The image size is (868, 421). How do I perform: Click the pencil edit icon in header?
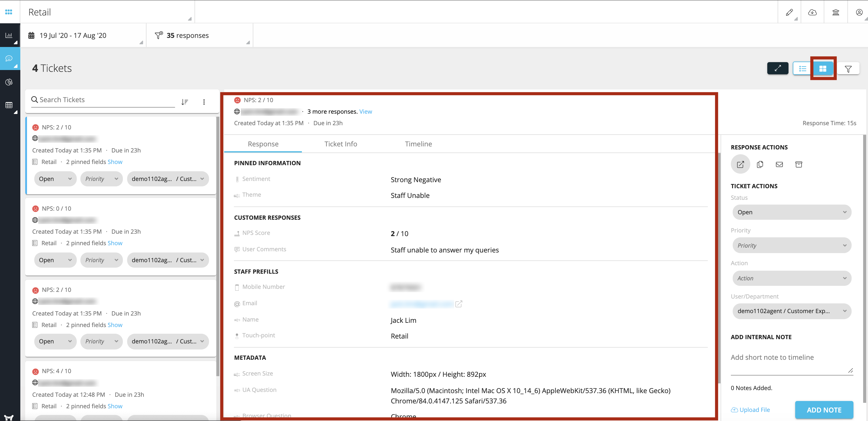[789, 12]
